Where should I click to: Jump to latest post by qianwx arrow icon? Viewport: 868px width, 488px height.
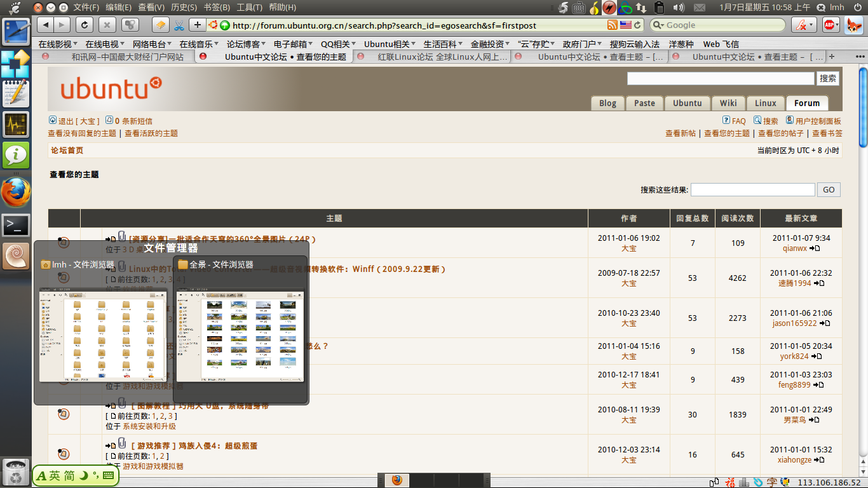point(815,248)
